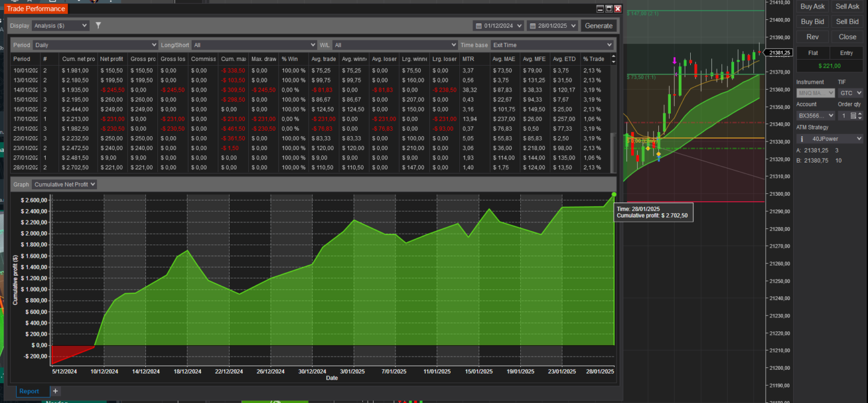Open the TIF GTC dropdown
This screenshot has width=868, height=403.
point(851,93)
